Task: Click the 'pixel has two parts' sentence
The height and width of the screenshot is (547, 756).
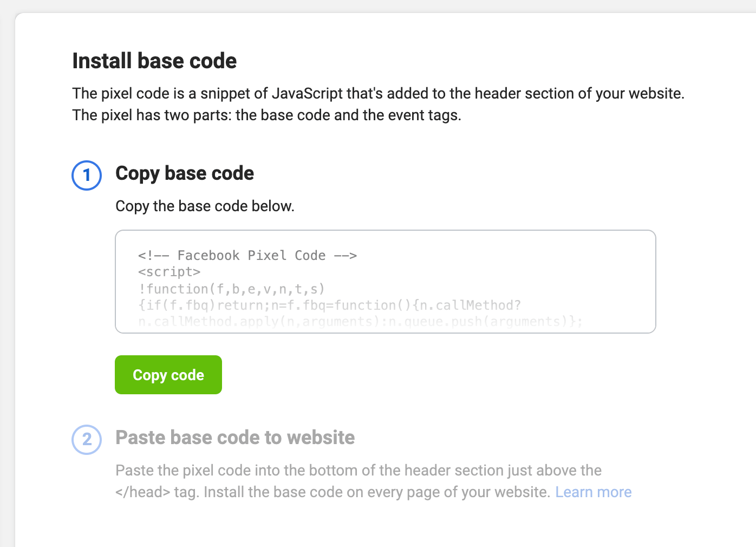Action: (x=266, y=115)
